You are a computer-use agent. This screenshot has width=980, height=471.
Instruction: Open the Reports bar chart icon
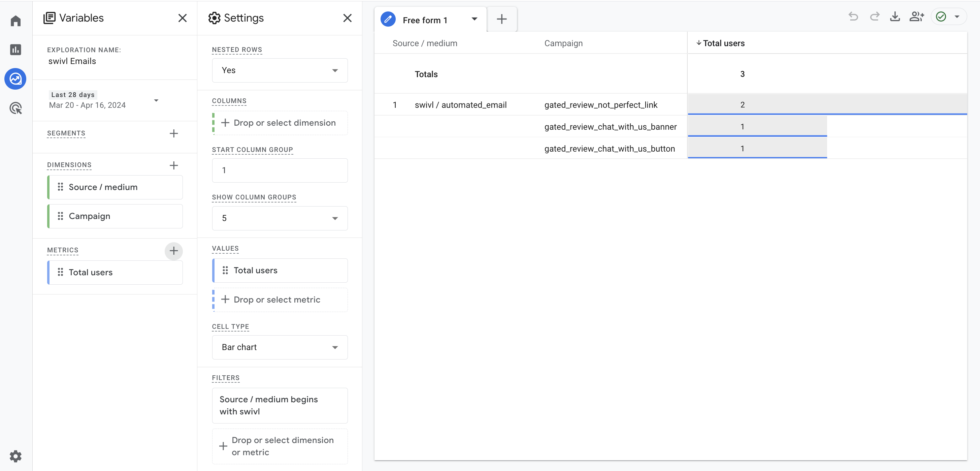(x=15, y=50)
